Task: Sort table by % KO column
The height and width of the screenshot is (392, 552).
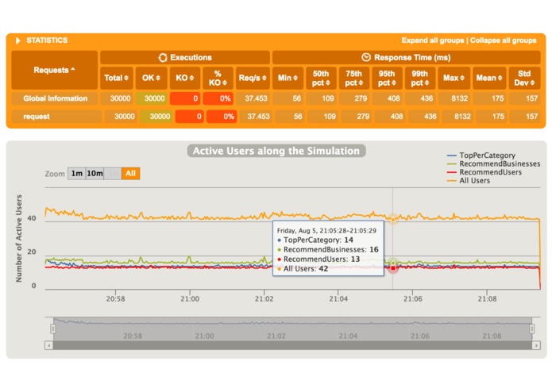Action: tap(218, 78)
